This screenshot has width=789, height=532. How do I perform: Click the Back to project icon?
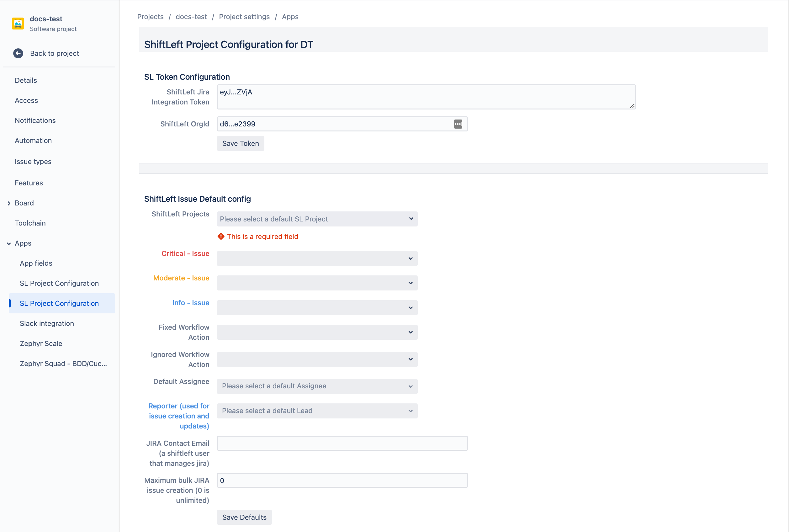(19, 53)
